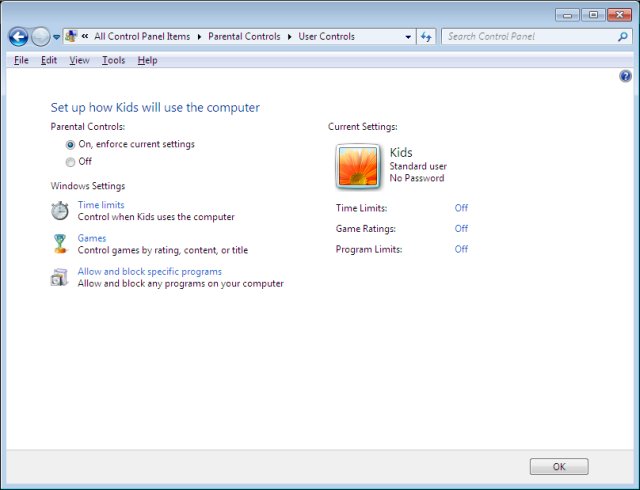
Task: Click the programs icon beside Allow and block
Action: (x=59, y=277)
